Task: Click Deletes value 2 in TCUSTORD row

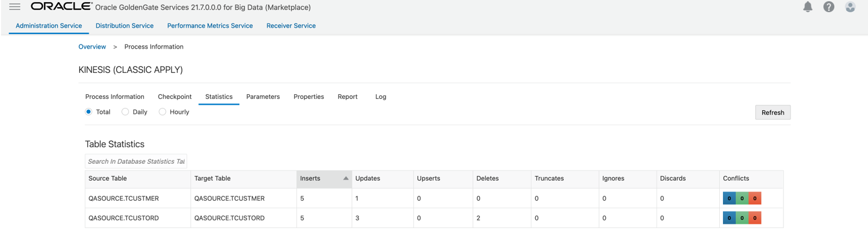Action: click(478, 218)
